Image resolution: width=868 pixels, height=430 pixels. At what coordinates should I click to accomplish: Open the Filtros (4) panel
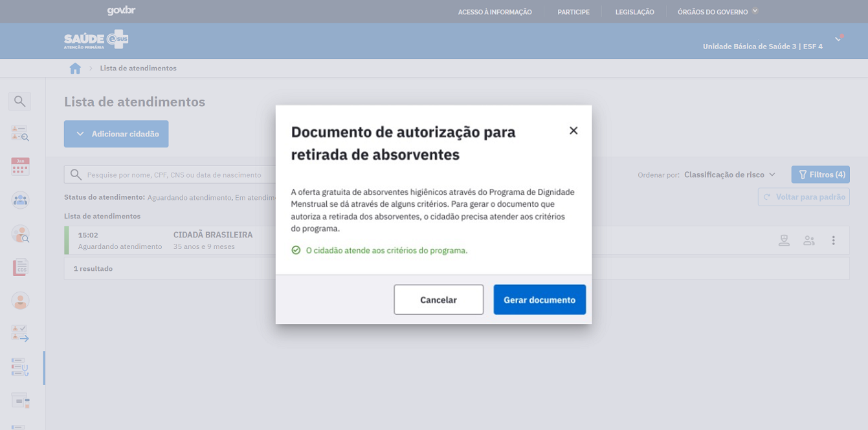pyautogui.click(x=820, y=175)
